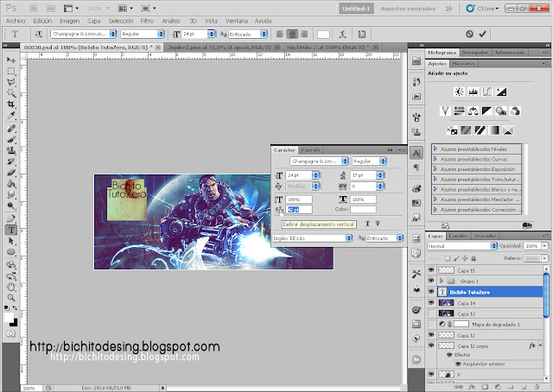
Task: Select the Healing Brush tool
Action: 11,129
